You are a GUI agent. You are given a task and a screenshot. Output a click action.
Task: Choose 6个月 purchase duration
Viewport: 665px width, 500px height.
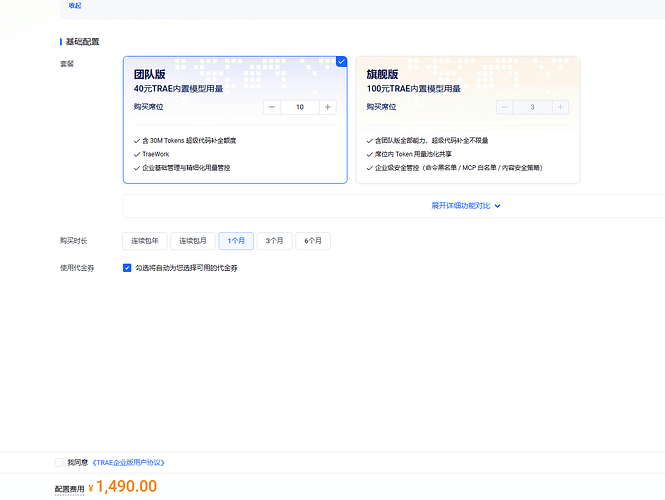(x=313, y=241)
